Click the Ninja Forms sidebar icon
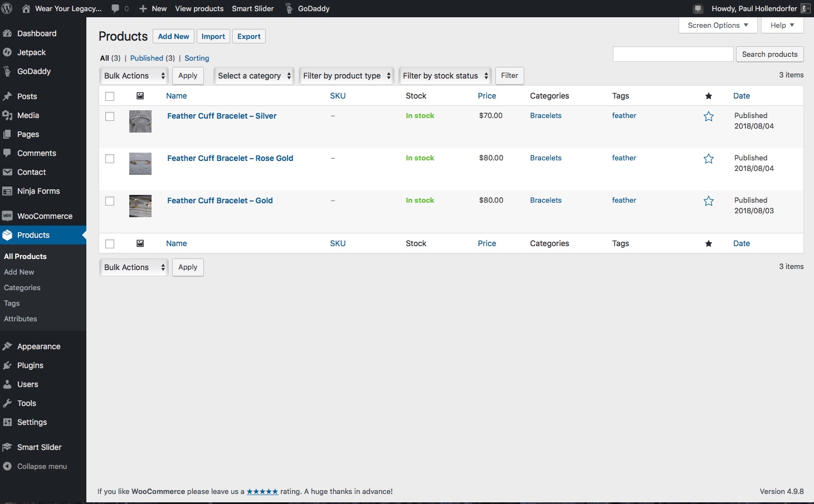 pos(7,191)
